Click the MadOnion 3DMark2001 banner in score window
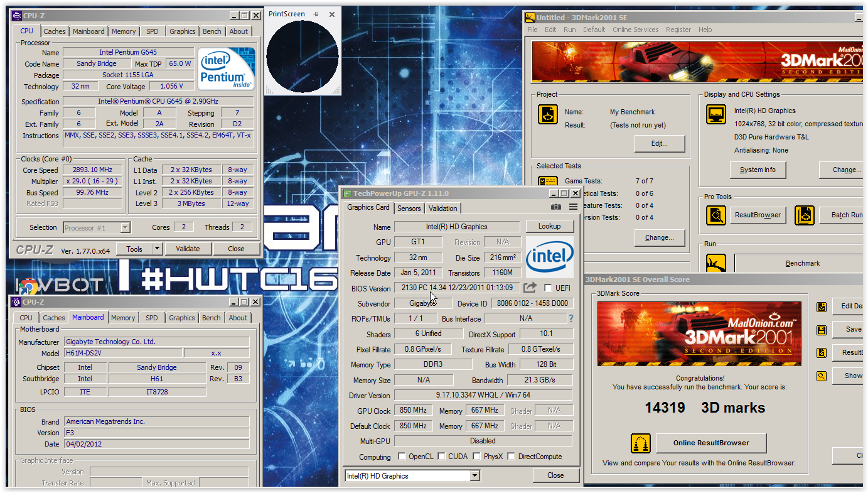The width and height of the screenshot is (868, 493). click(699, 333)
